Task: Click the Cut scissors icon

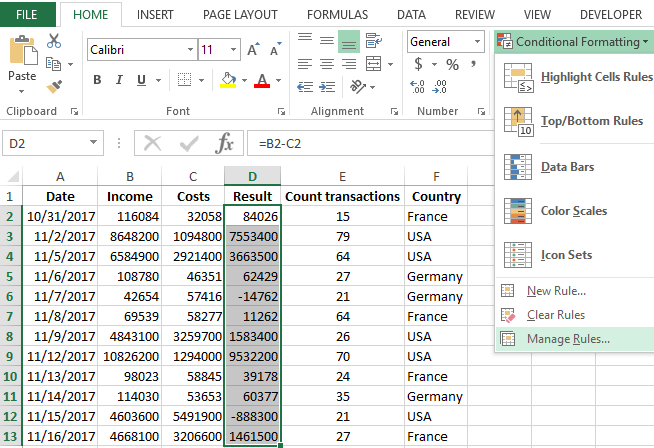Action: [54, 40]
